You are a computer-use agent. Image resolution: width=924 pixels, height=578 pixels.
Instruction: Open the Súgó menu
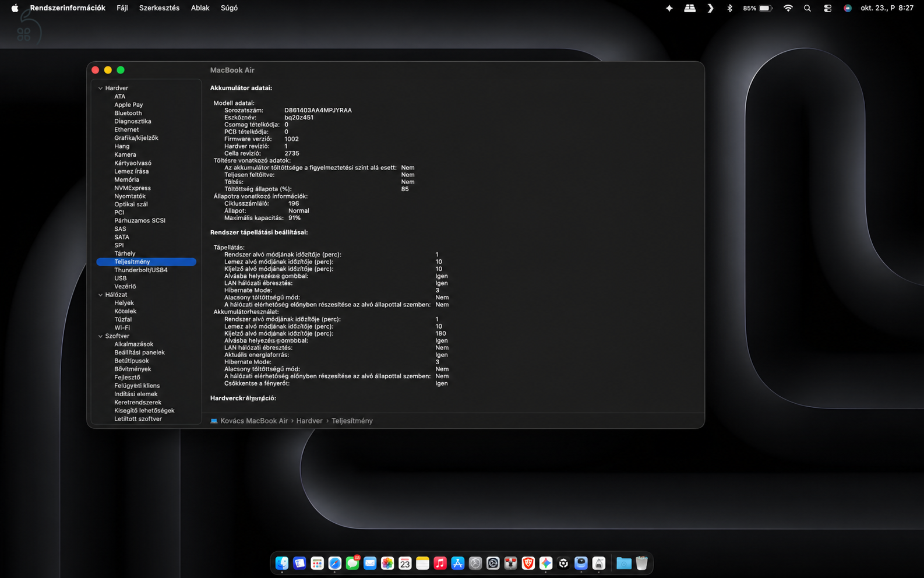(x=229, y=8)
